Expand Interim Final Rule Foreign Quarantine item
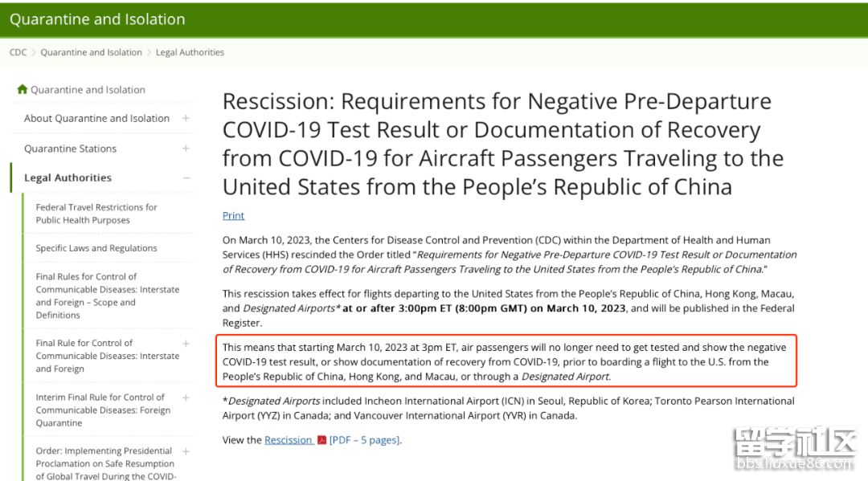The image size is (868, 481). (186, 397)
